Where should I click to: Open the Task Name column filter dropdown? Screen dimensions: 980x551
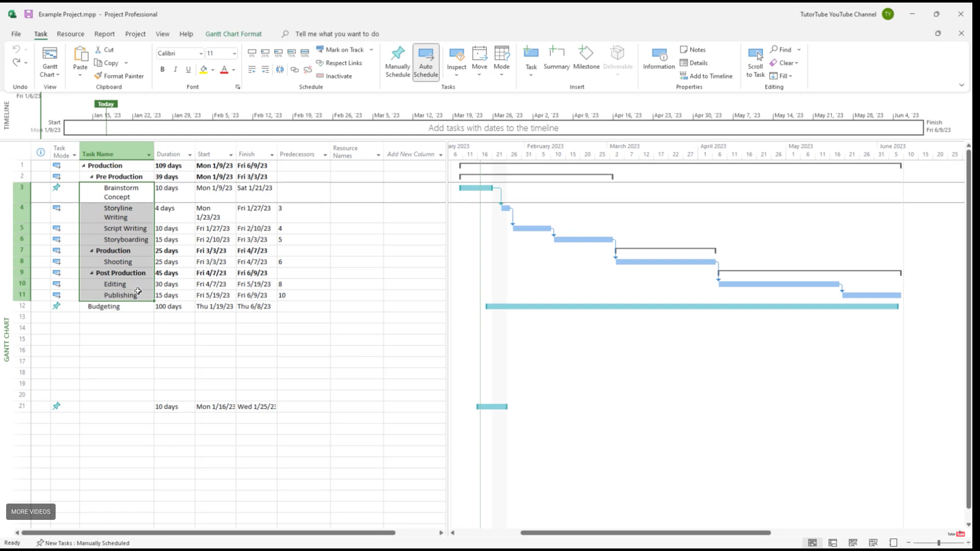149,155
